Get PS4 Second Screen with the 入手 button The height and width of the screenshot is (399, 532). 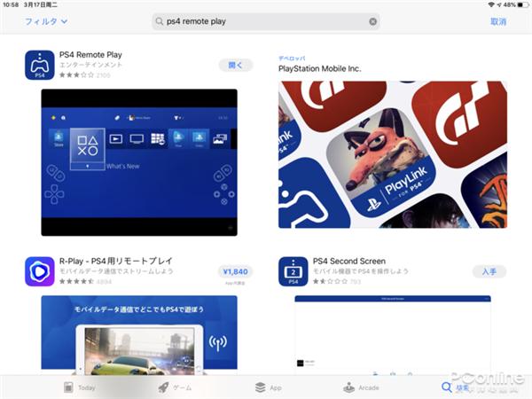pyautogui.click(x=489, y=271)
